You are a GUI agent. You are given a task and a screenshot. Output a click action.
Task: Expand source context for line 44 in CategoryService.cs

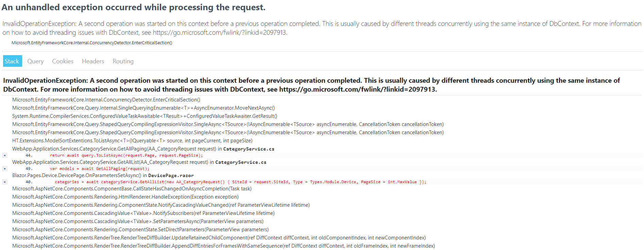click(4, 155)
